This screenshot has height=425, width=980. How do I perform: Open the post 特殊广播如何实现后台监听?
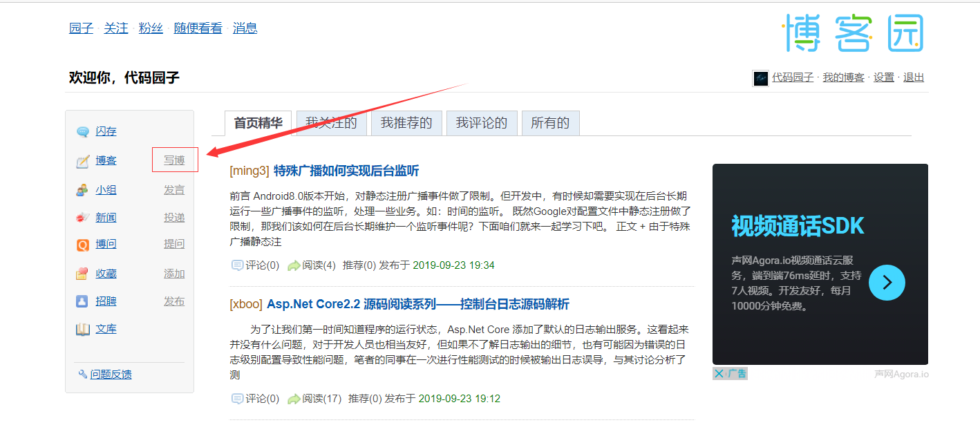pyautogui.click(x=346, y=171)
